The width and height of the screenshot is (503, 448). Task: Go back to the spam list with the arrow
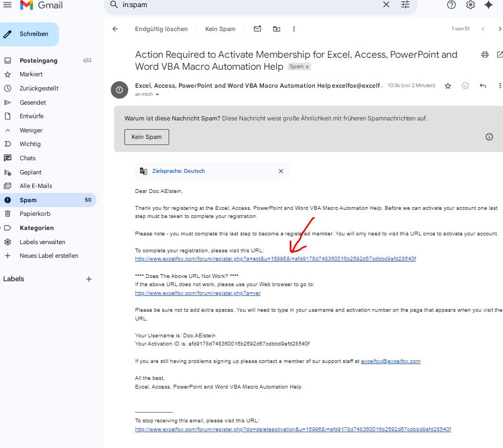(115, 29)
